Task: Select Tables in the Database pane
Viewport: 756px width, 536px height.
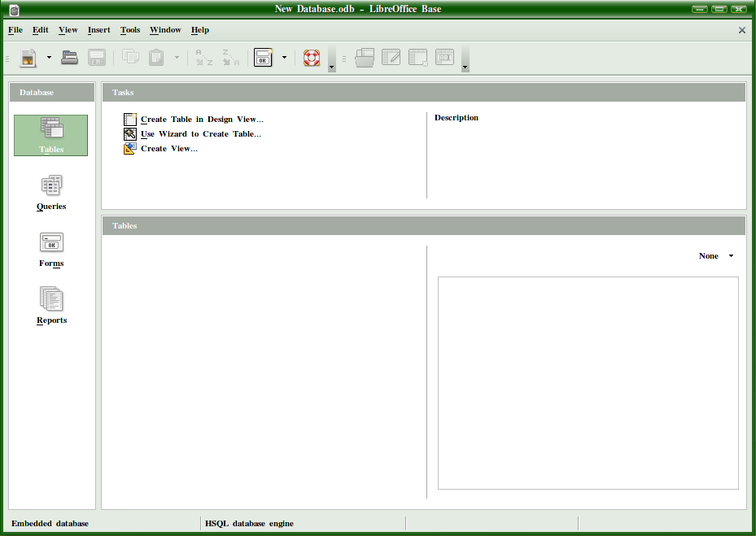Action: (x=51, y=136)
